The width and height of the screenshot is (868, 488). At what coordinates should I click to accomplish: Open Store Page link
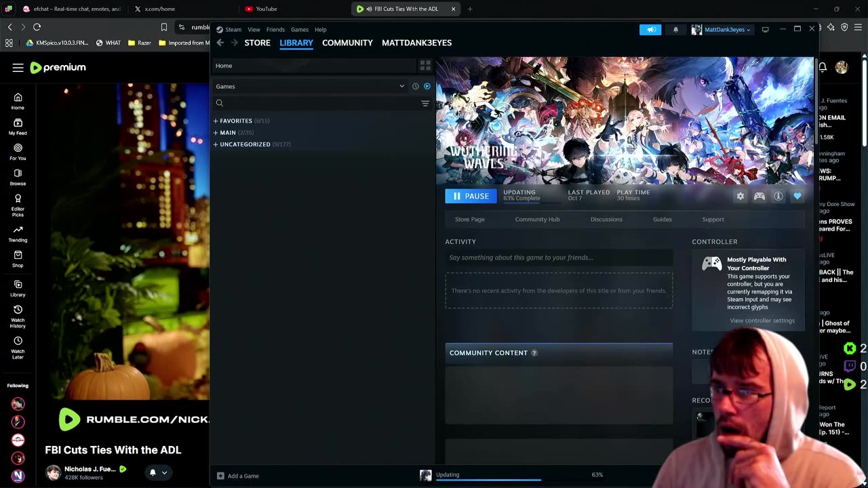tap(470, 220)
